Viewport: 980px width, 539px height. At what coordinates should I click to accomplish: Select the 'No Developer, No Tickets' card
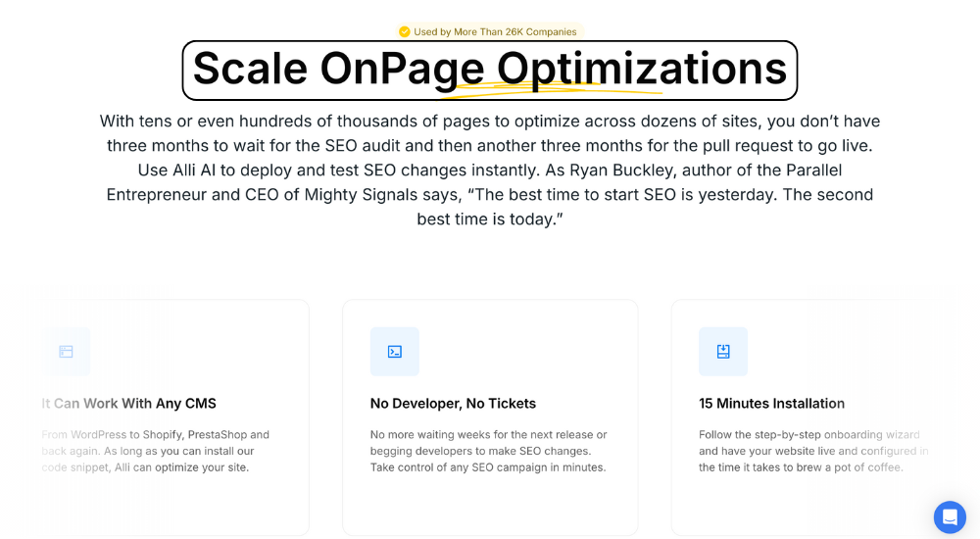click(x=490, y=417)
